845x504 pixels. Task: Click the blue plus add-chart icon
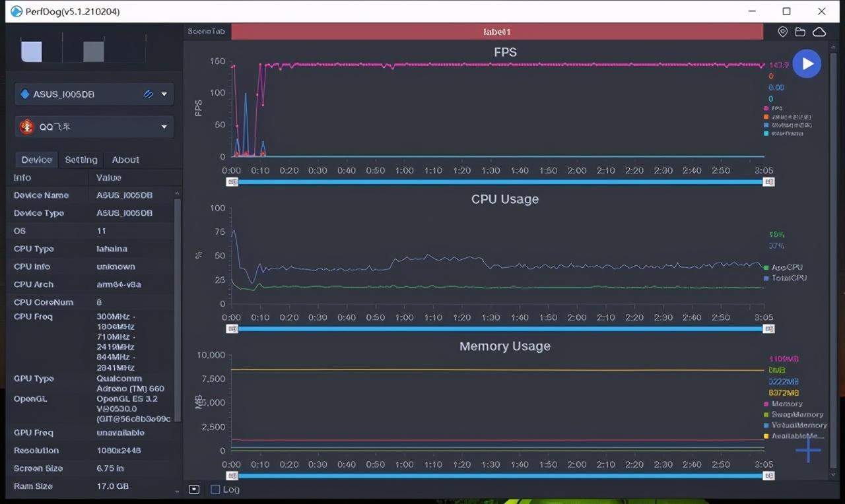[808, 450]
